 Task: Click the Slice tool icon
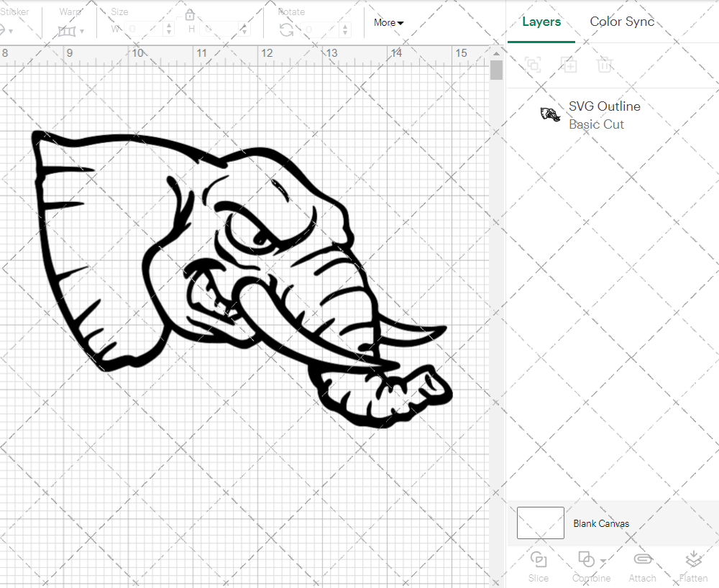pyautogui.click(x=538, y=560)
